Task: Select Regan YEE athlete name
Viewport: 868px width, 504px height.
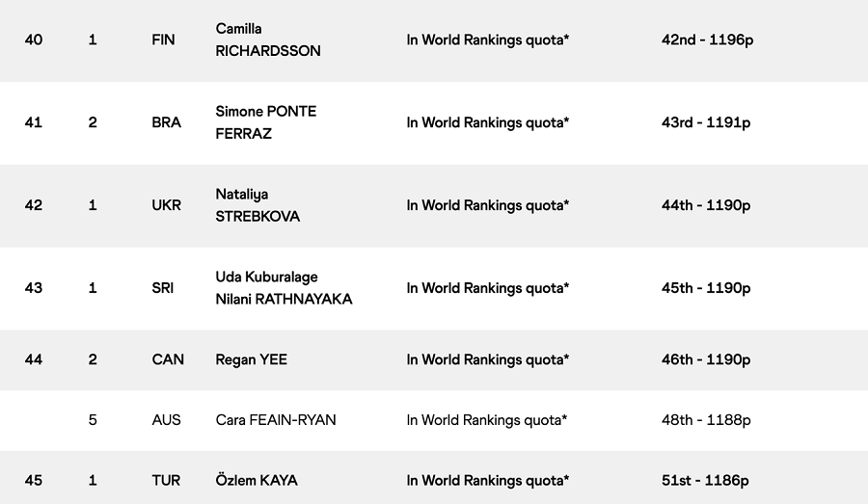Action: (252, 359)
